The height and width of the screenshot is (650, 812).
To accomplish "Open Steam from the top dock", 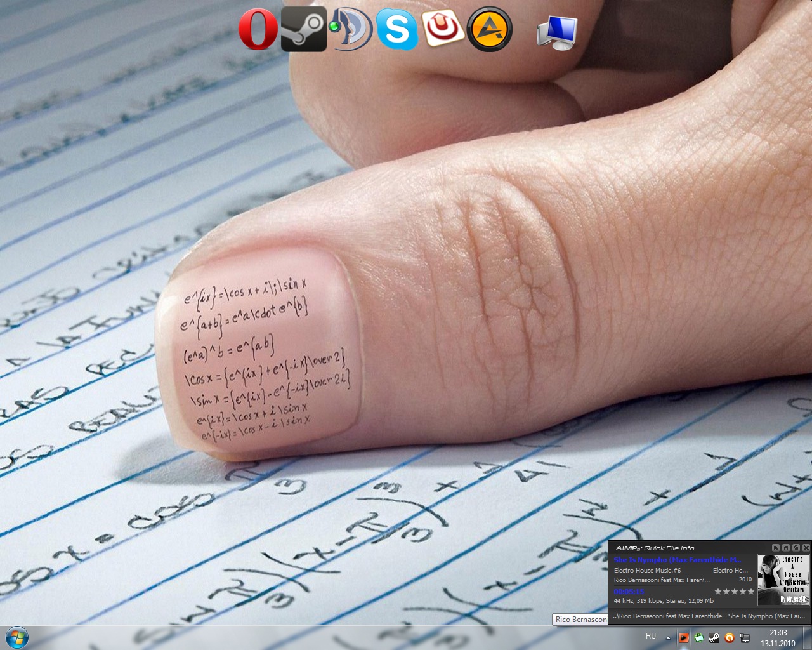I will pyautogui.click(x=304, y=29).
